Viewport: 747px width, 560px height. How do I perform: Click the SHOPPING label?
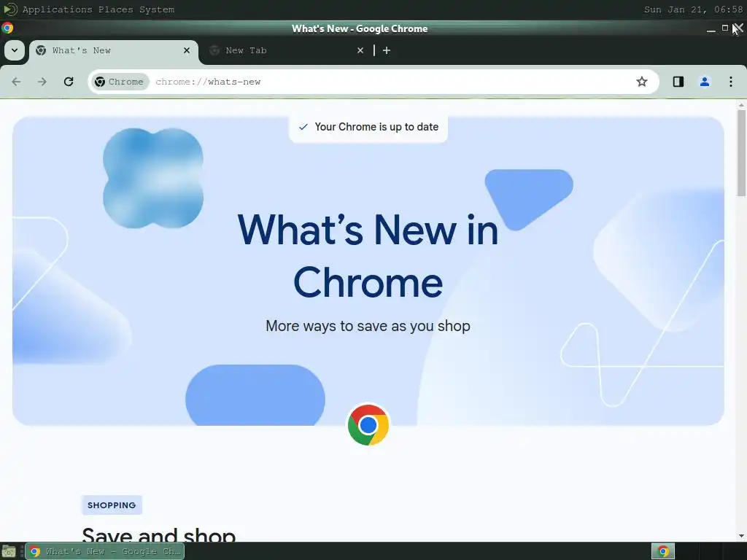tap(112, 505)
